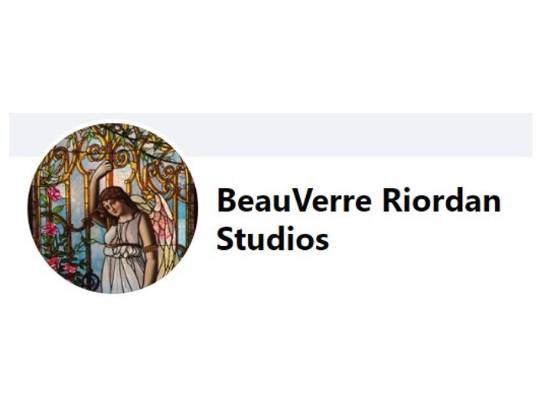Click the middle pink flower on the left vine
Image resolution: width=544 pixels, height=408 pixels.
(x=51, y=228)
